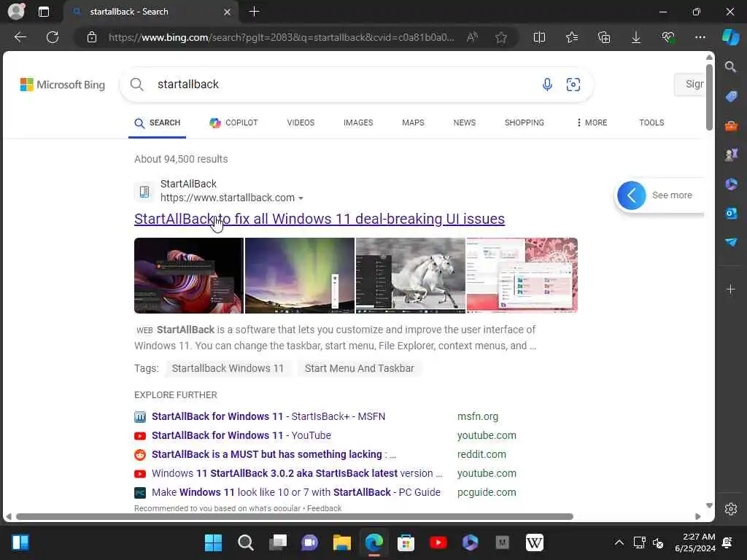Open YouTube app from taskbar
The height and width of the screenshot is (560, 747).
click(x=438, y=542)
